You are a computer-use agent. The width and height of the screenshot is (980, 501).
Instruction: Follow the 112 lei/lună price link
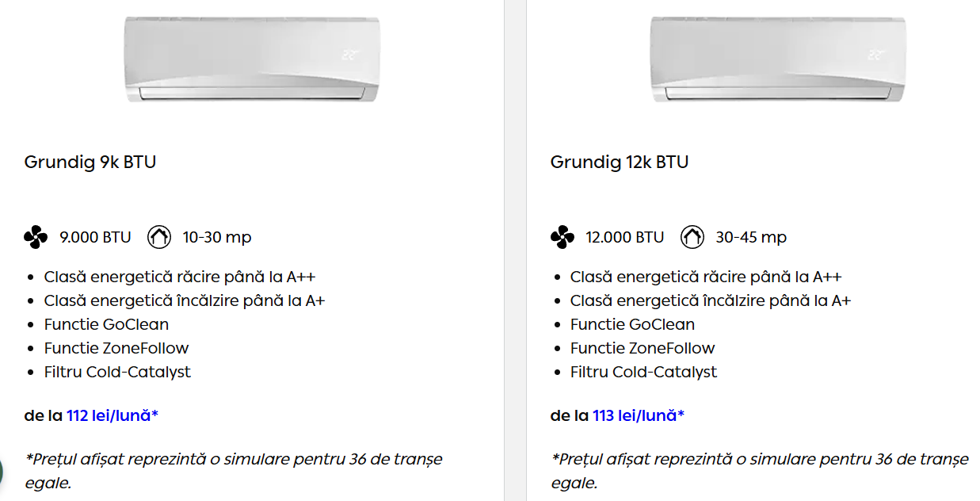(112, 415)
